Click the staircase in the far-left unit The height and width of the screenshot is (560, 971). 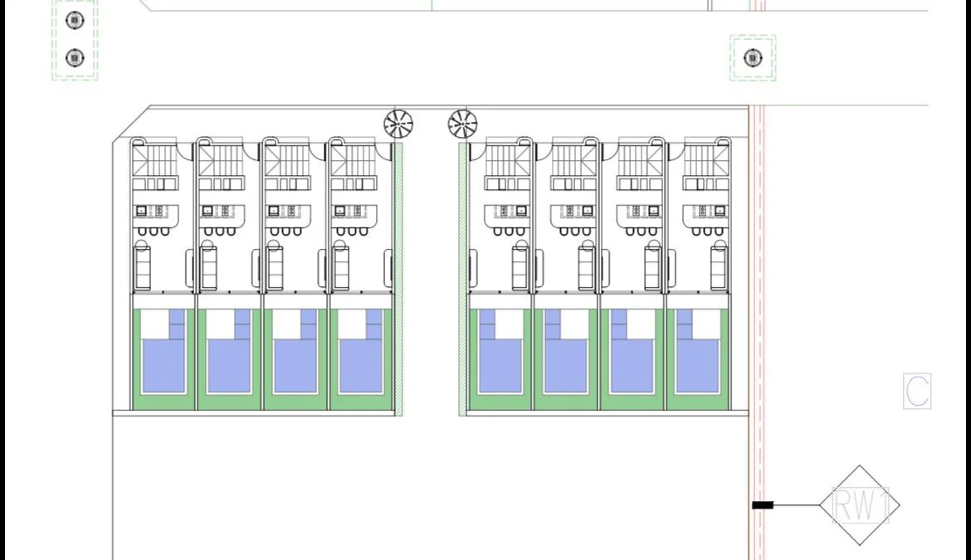pos(154,159)
